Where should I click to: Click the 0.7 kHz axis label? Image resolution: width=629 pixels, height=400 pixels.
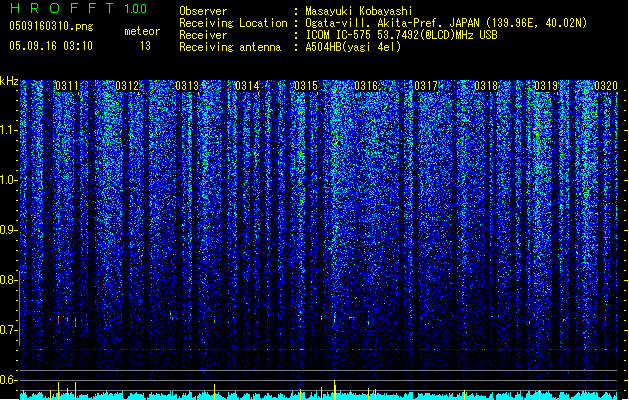[x=8, y=330]
